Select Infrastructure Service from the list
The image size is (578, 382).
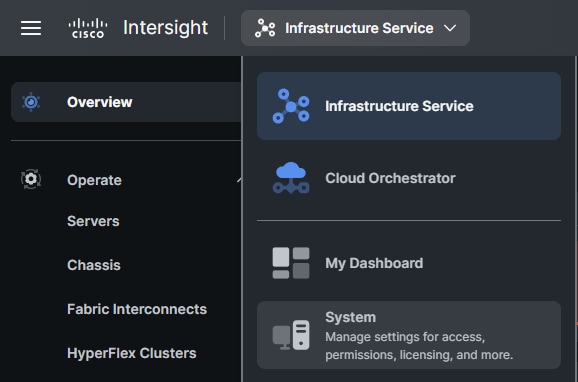click(409, 106)
